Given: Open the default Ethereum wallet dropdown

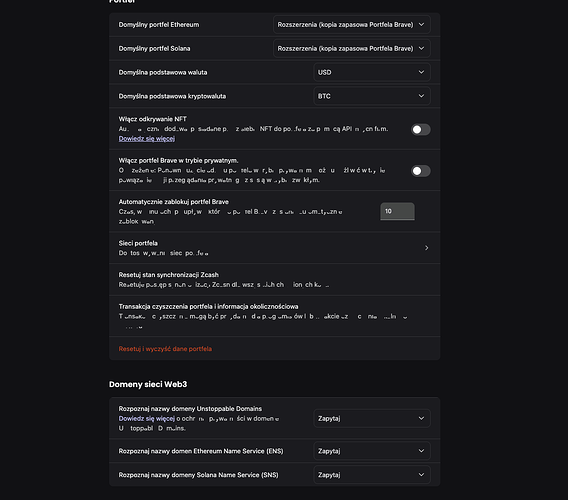Looking at the screenshot, I should coord(351,25).
